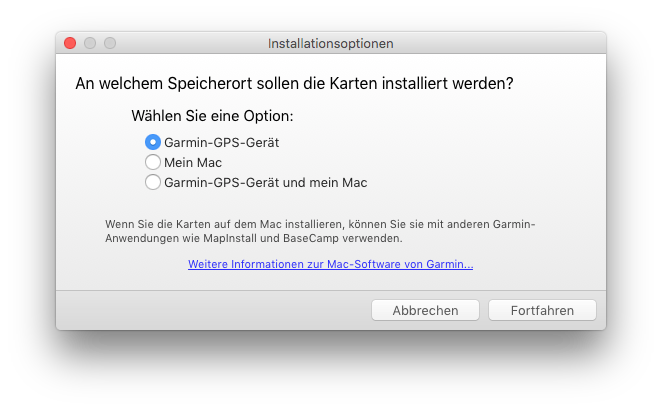Click the Installationsoptionen title bar text
The height and width of the screenshot is (410, 662).
pos(330,44)
